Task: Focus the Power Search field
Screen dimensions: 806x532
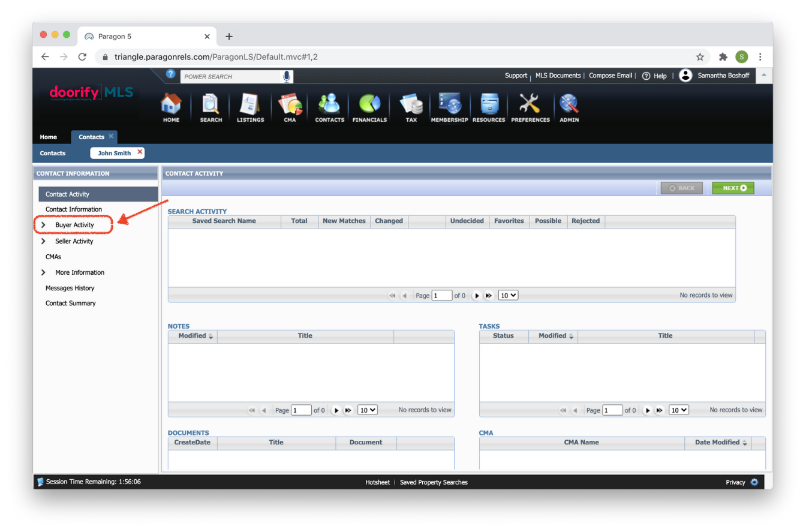Action: (x=231, y=77)
